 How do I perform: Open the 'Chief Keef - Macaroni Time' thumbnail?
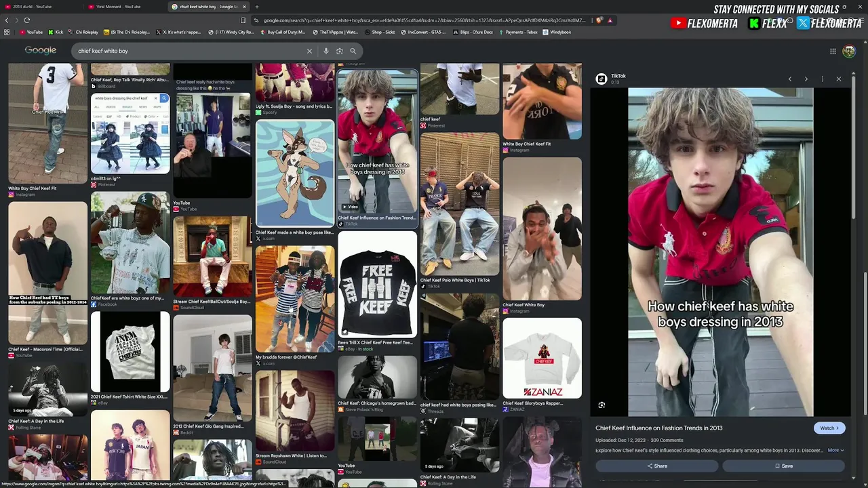47,273
